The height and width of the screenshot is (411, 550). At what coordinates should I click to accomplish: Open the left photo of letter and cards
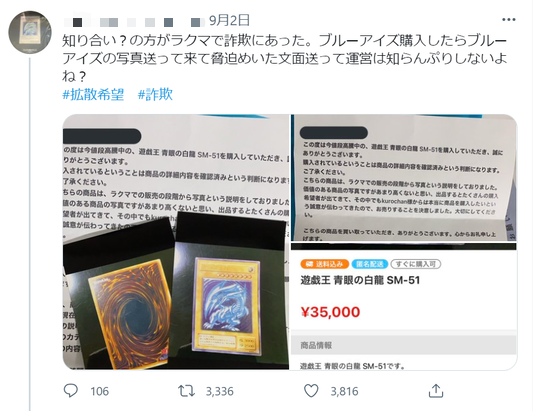176,242
